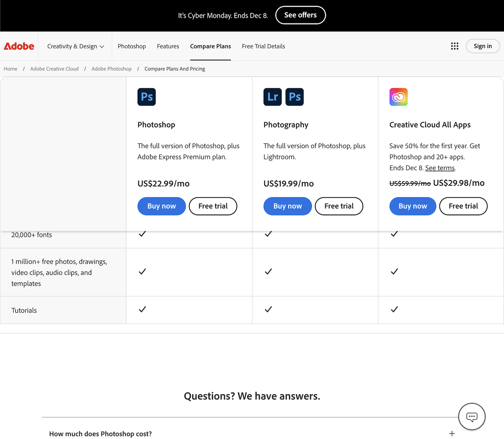Click the Adobe logo in header
The width and height of the screenshot is (504, 439).
19,46
